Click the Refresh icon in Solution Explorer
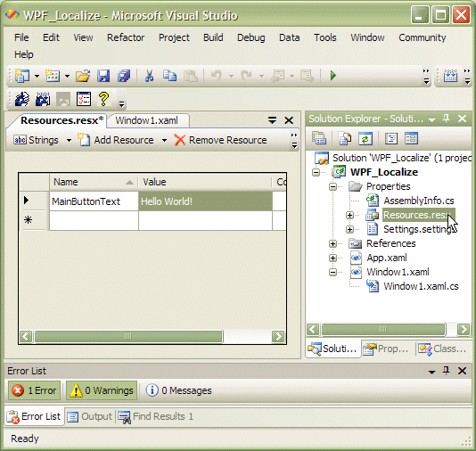476x451 pixels. [x=365, y=138]
